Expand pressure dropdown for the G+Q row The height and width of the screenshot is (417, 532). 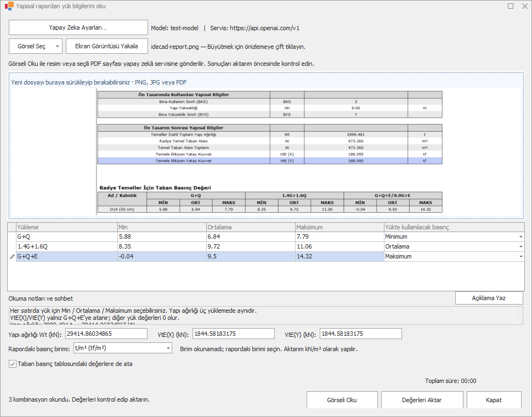point(521,237)
